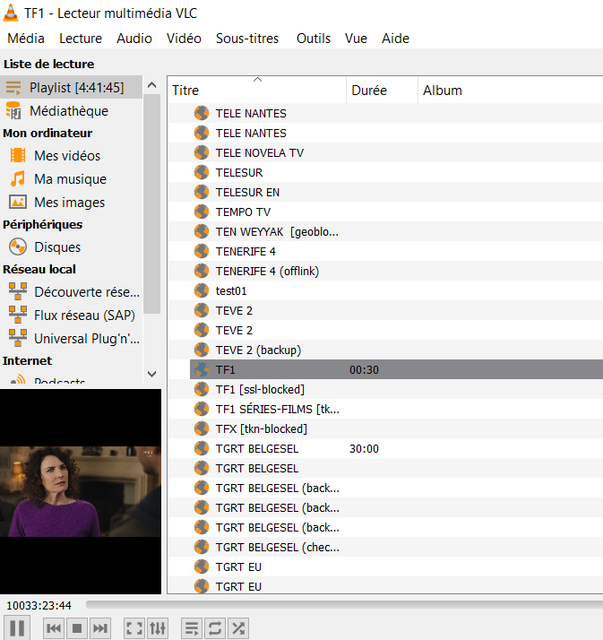Sort the playlist by Titre column
Image resolution: width=603 pixels, height=640 pixels.
[x=257, y=90]
